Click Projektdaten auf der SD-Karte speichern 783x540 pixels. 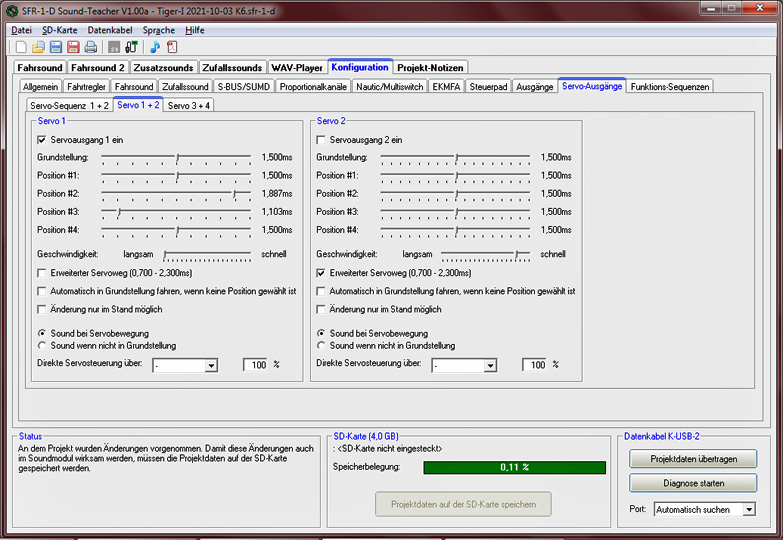(x=463, y=504)
